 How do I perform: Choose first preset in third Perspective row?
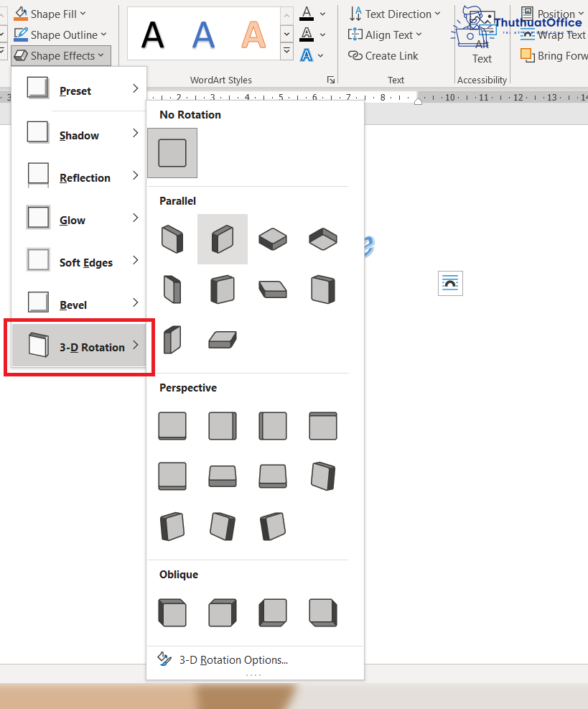pyautogui.click(x=172, y=527)
